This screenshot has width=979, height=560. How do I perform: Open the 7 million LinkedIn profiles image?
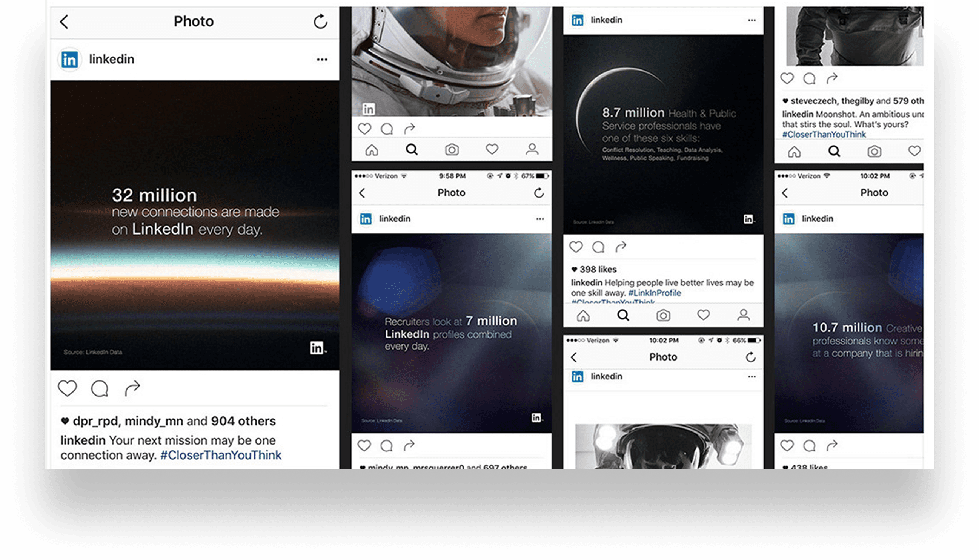click(x=451, y=333)
